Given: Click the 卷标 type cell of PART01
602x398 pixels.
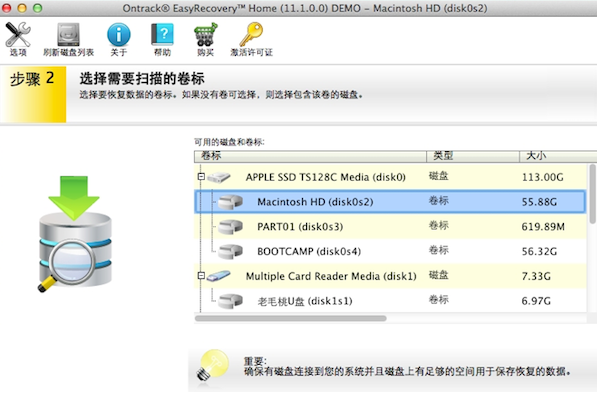Looking at the screenshot, I should (x=438, y=226).
